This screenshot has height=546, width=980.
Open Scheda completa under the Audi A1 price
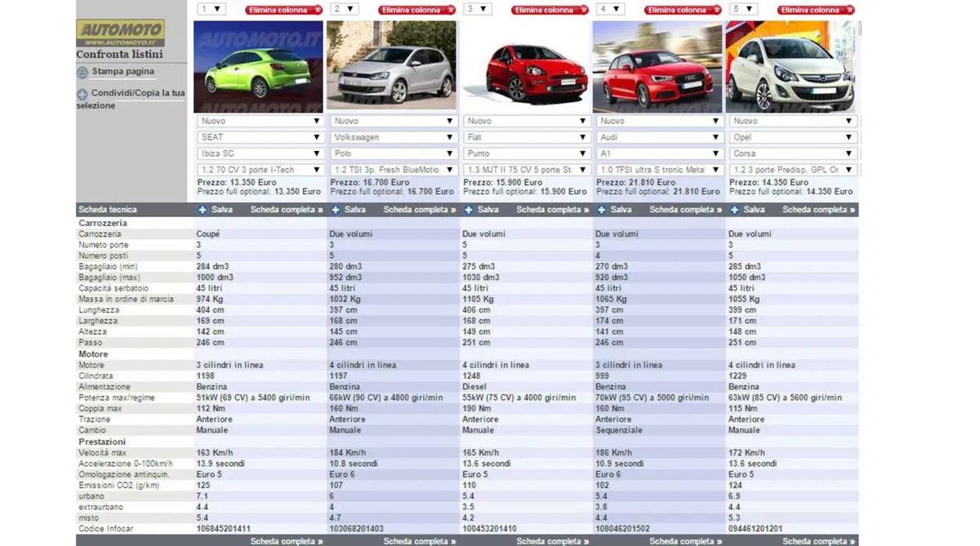coord(686,210)
